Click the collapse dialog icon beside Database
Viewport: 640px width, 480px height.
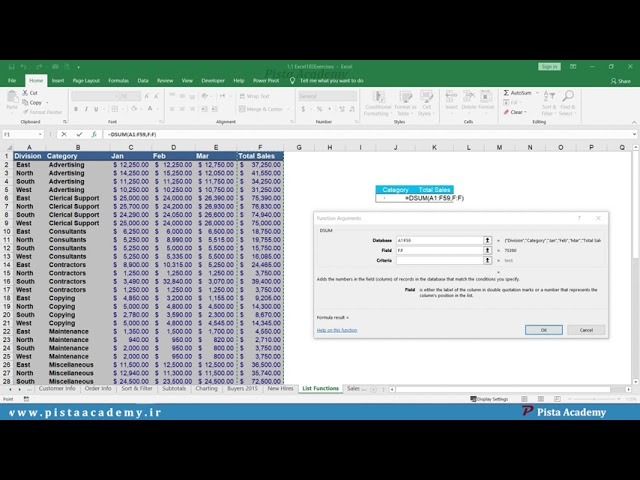487,240
